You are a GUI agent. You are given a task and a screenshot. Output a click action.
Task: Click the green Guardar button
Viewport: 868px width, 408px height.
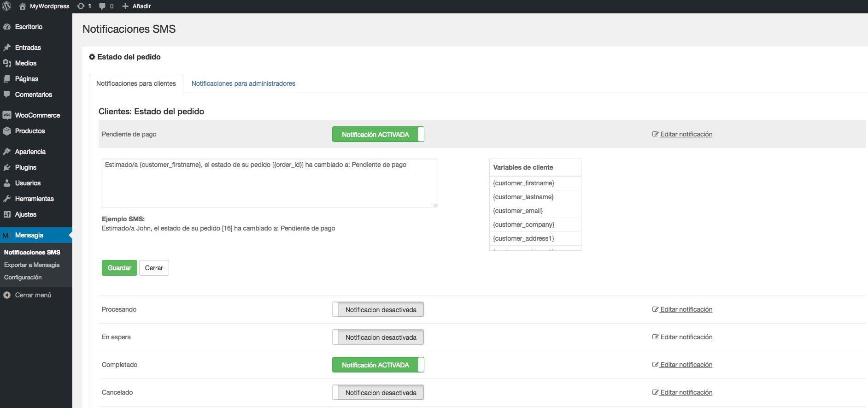click(x=119, y=268)
